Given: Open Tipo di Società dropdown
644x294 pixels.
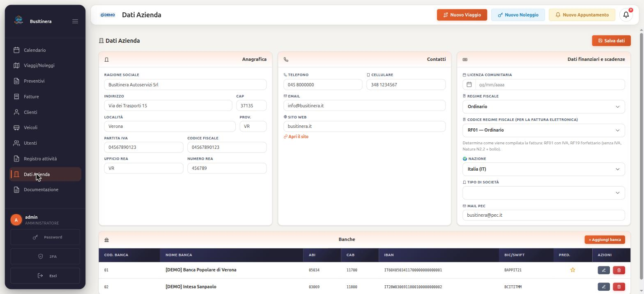Looking at the screenshot, I should tap(543, 193).
